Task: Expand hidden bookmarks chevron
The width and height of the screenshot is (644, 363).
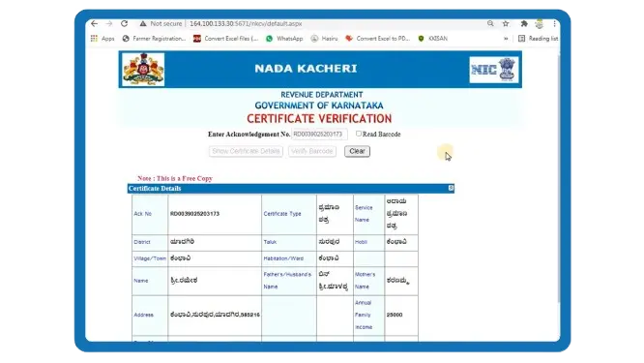Action: (x=506, y=38)
